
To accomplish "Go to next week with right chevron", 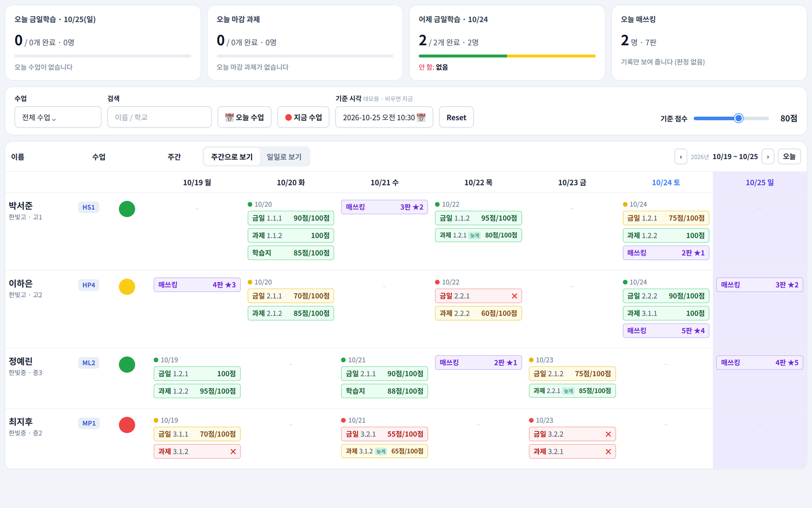I will 768,157.
